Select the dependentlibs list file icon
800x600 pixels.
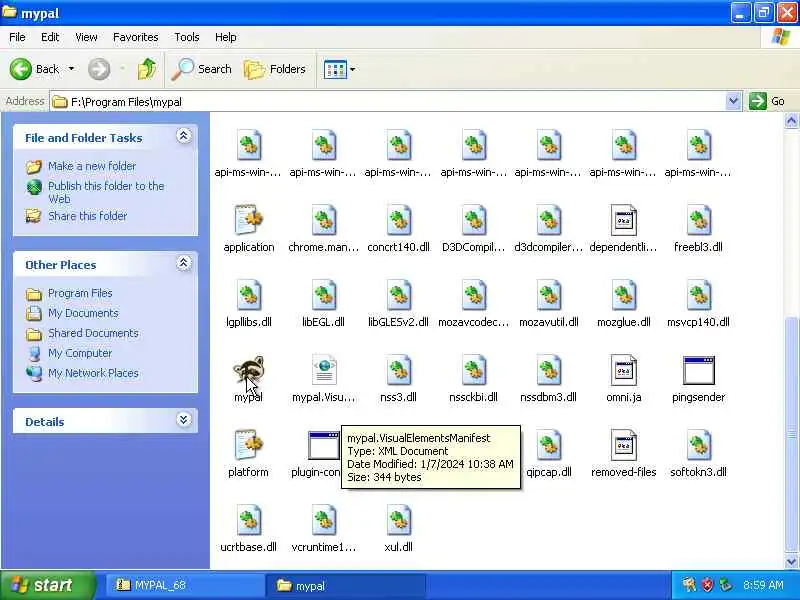point(623,220)
